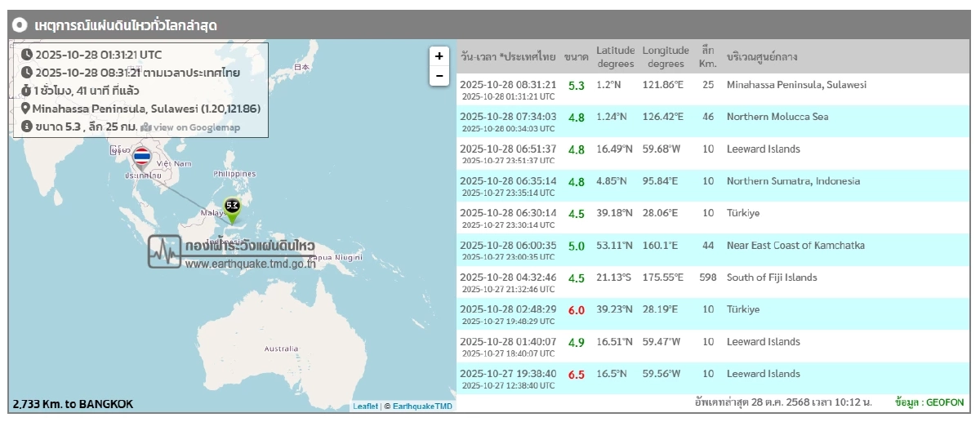Screen dimensions: 980x422
Task: Select the Near East Coast of Kamchatka row
Action: (x=710, y=251)
